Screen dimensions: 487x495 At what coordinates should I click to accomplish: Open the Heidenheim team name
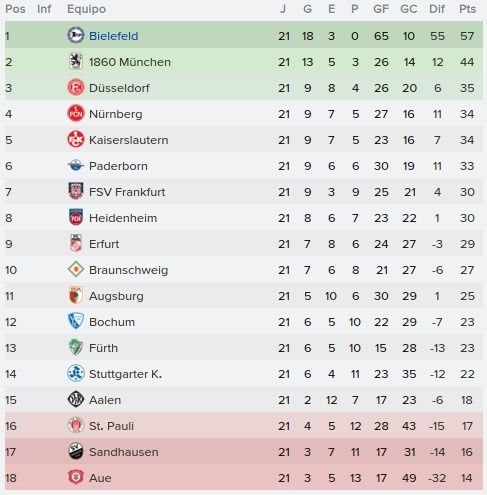click(123, 218)
